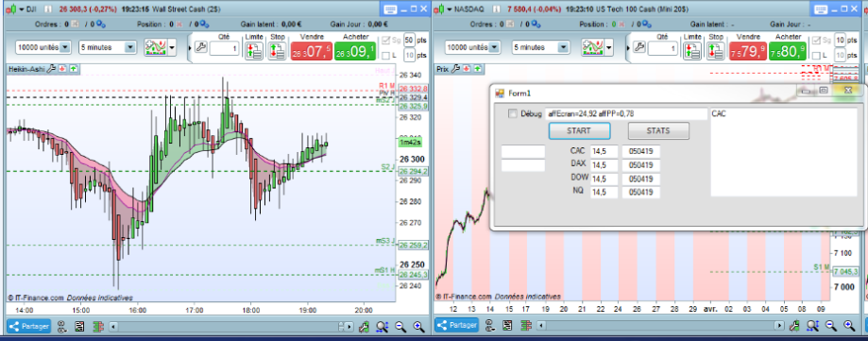Click the Stop order icon in DJI window
The image size is (868, 341).
pyautogui.click(x=277, y=51)
